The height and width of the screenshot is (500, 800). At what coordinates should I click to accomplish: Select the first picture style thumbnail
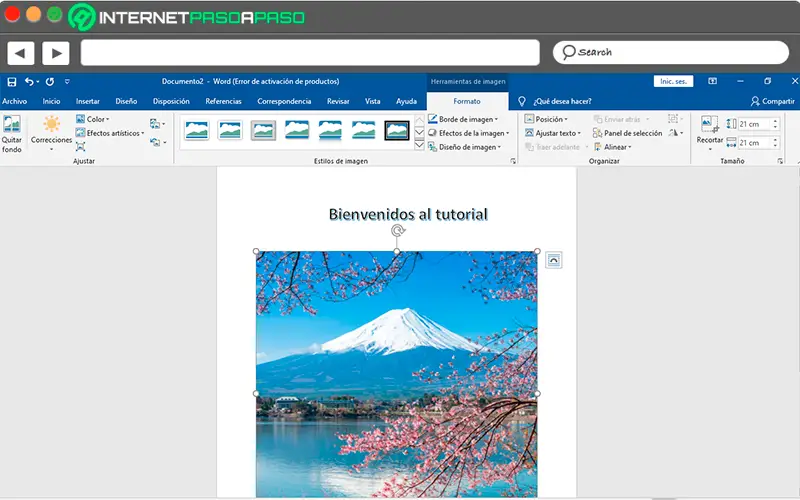click(197, 130)
